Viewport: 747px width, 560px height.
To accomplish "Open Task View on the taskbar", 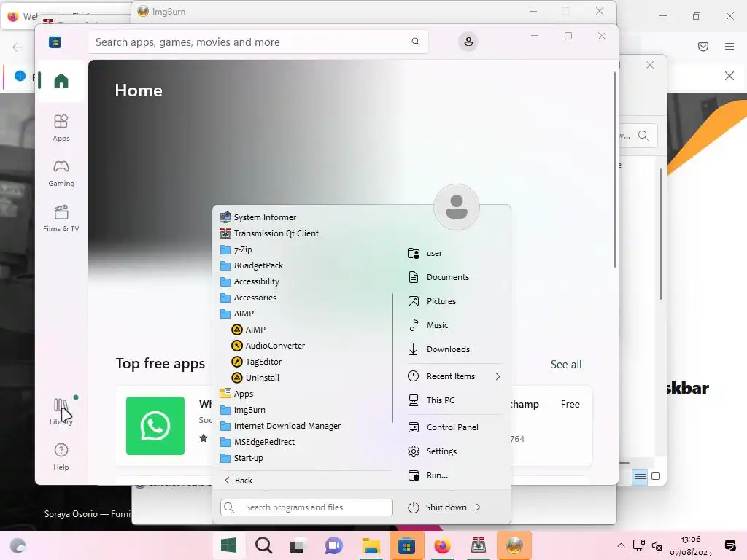I will click(x=298, y=545).
